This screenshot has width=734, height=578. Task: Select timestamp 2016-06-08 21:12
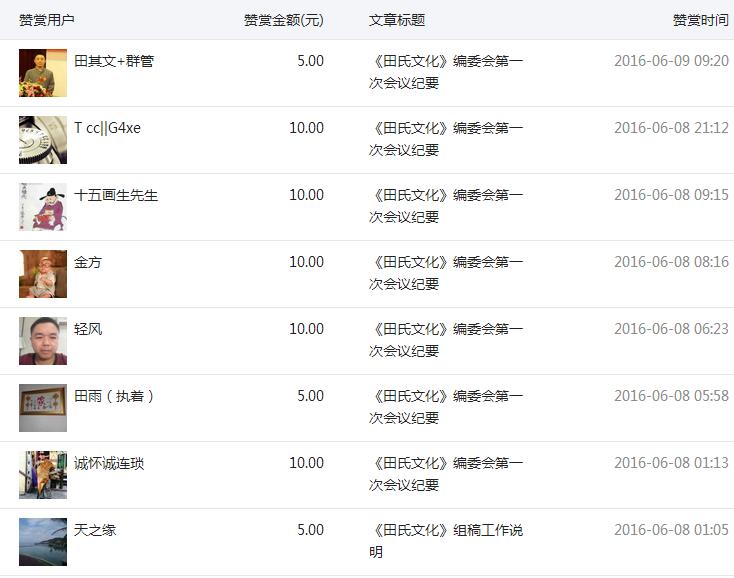(x=671, y=128)
